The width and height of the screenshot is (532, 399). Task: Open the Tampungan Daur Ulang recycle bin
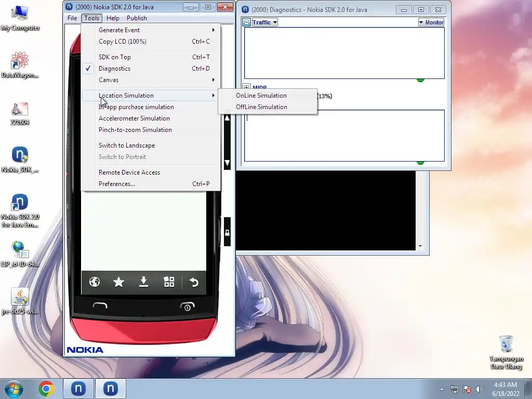(506, 352)
